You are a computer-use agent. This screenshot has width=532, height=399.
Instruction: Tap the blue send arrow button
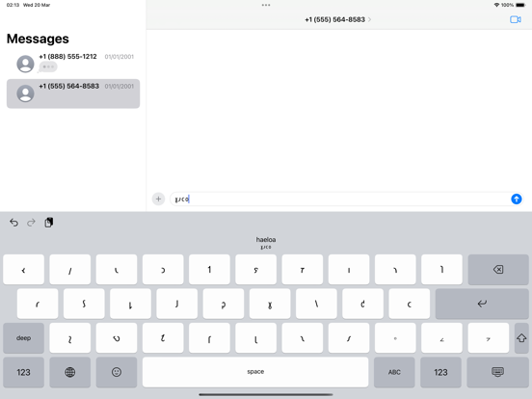[516, 199]
